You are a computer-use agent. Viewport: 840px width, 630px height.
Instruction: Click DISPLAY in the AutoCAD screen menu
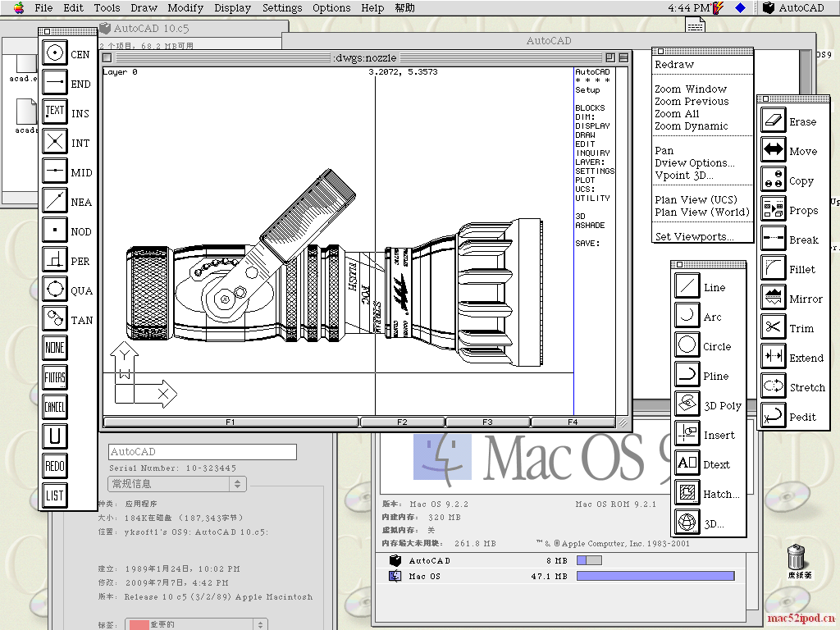point(592,126)
